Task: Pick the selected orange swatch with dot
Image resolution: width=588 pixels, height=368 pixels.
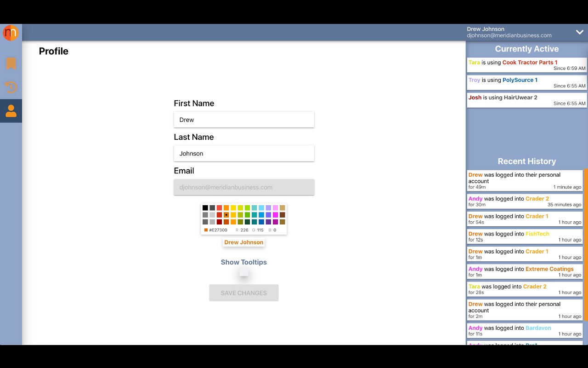Action: (226, 215)
